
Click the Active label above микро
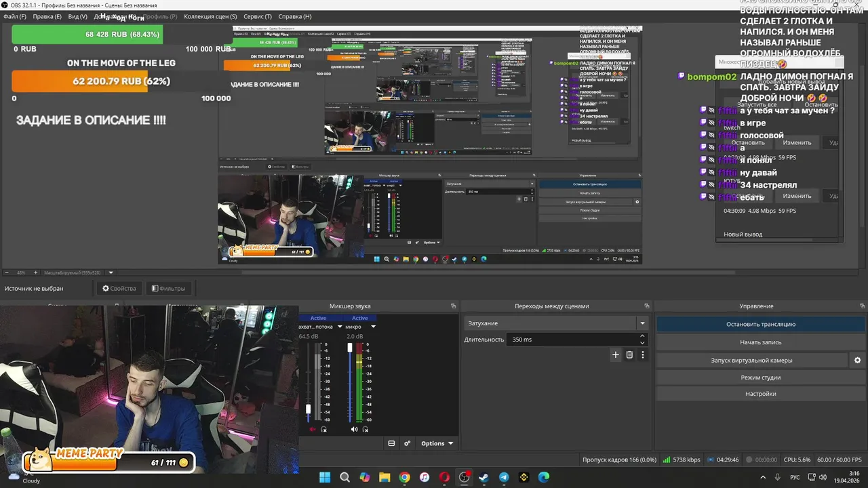(x=360, y=318)
